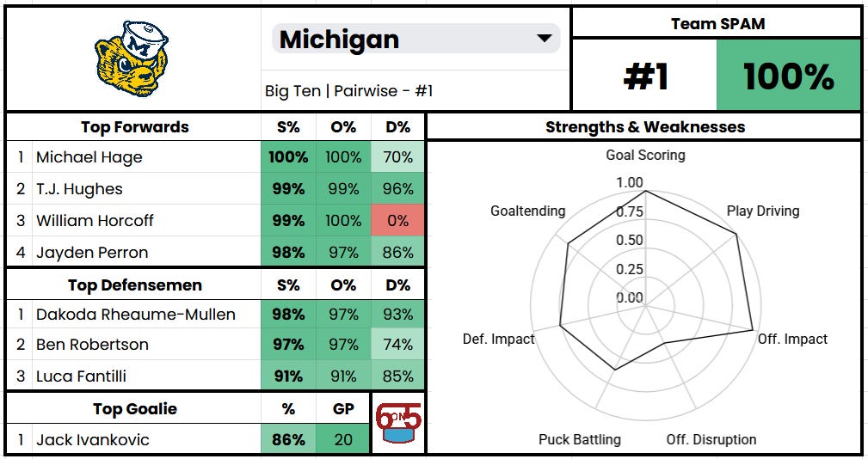The width and height of the screenshot is (868, 459).
Task: Click the goalie GP value 20
Action: click(x=342, y=439)
